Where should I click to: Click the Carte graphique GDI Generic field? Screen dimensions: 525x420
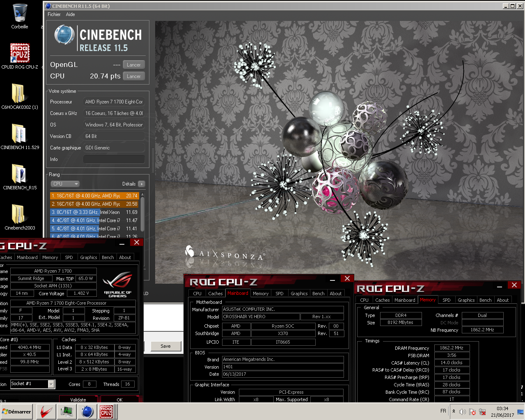114,148
